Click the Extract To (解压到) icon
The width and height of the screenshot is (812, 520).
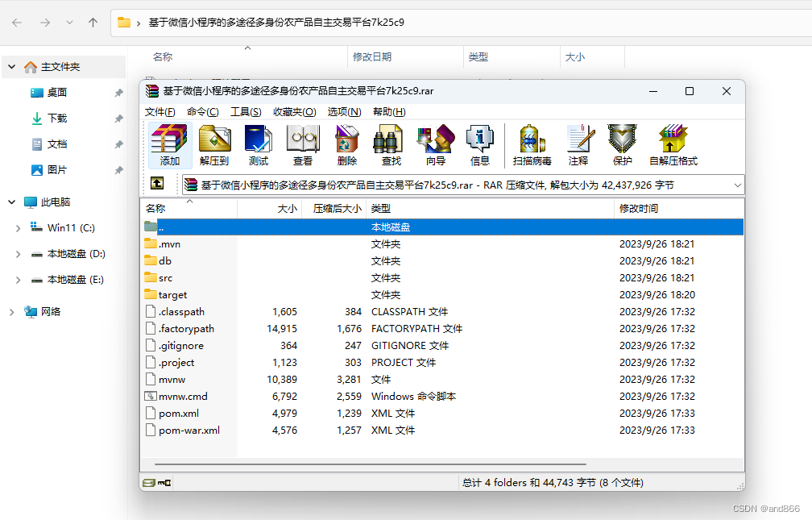[214, 145]
